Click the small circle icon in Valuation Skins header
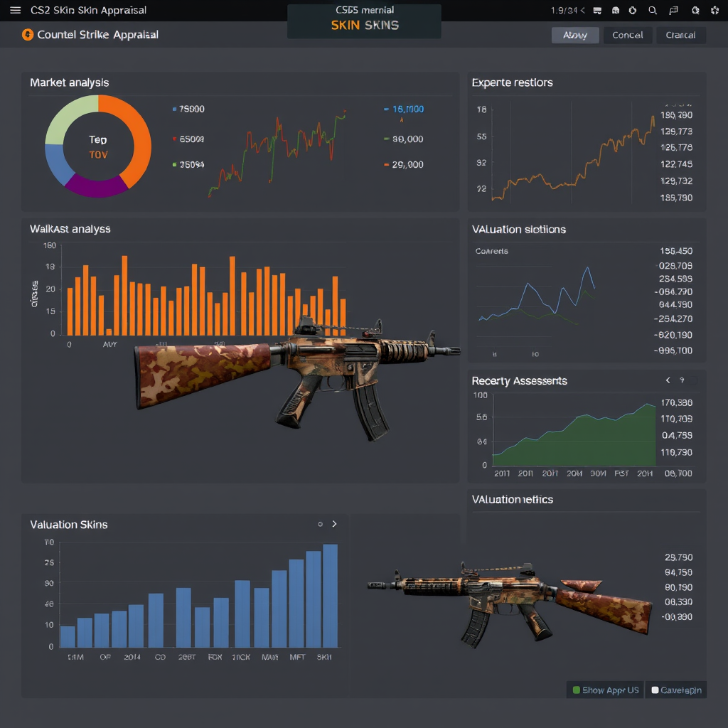 click(321, 524)
